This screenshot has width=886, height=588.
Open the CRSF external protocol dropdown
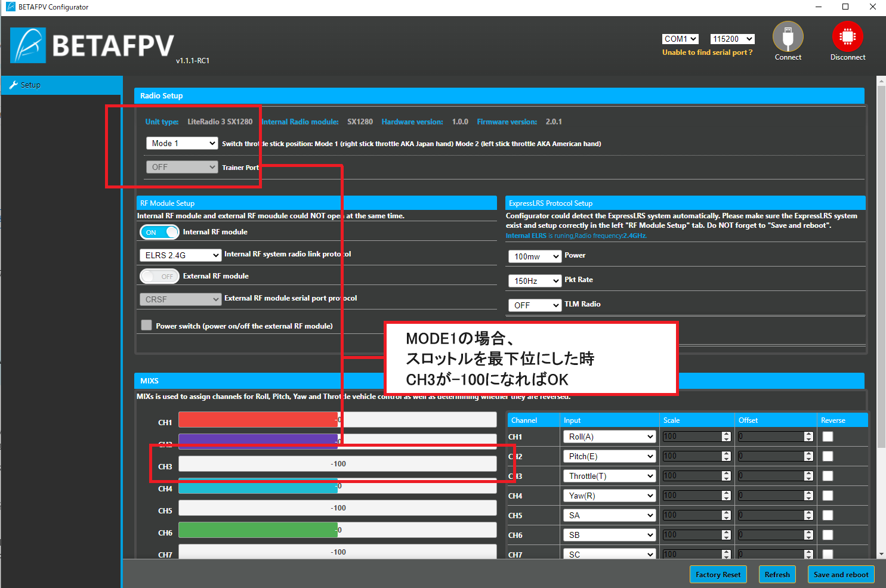(x=181, y=299)
